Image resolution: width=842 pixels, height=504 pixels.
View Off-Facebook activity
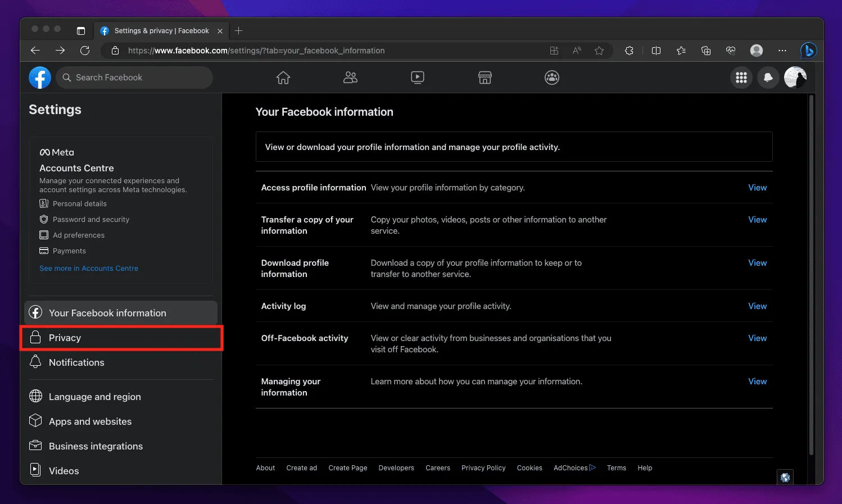757,338
